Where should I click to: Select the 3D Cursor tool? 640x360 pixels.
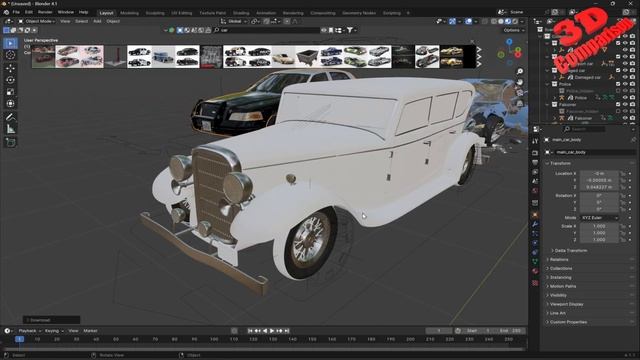[x=11, y=55]
